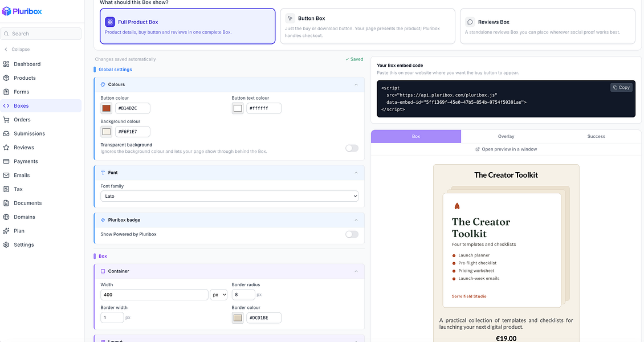
Task: Collapse the Font section chevron
Action: [x=356, y=173]
